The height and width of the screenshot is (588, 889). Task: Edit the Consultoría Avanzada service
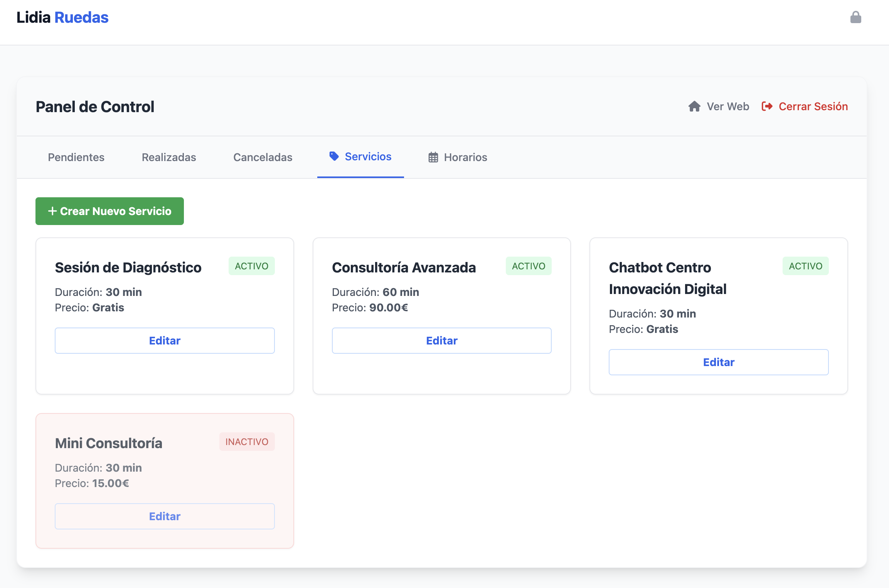point(441,341)
